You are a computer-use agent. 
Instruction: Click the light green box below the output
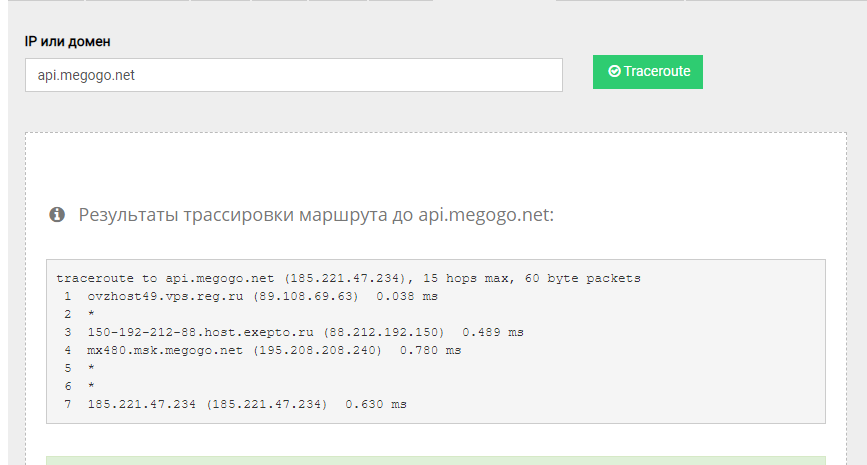click(436, 459)
